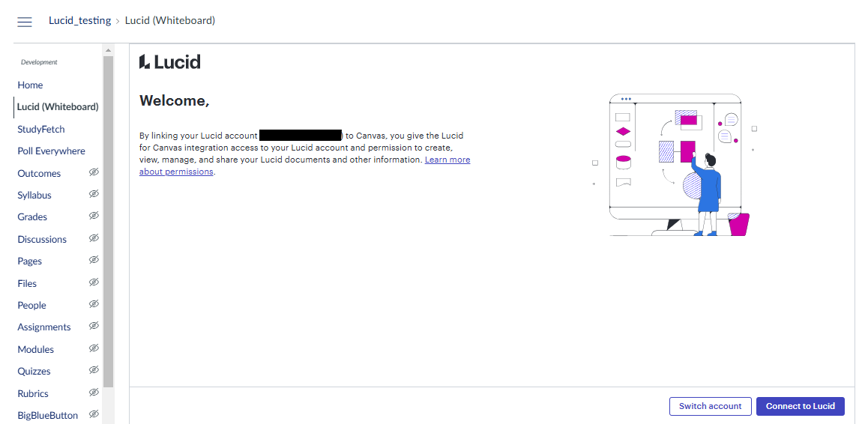
Task: Follow the Learn more about permissions link
Action: (x=304, y=166)
